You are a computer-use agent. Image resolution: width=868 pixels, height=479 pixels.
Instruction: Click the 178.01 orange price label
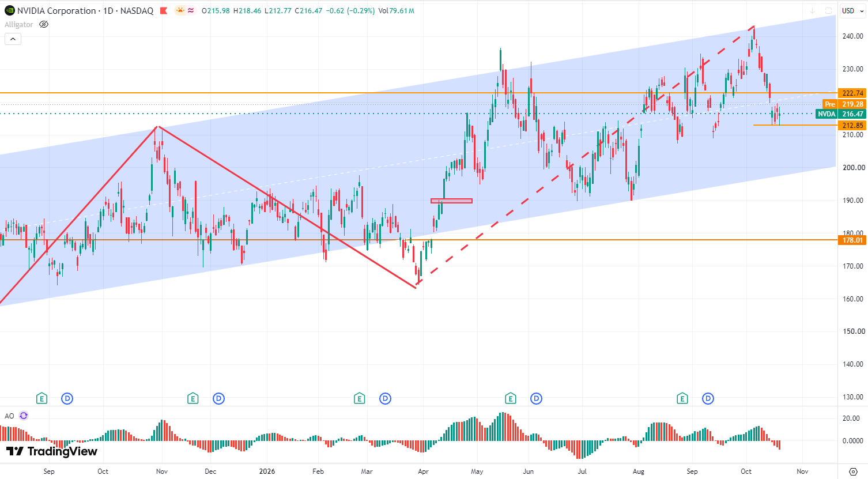click(852, 240)
